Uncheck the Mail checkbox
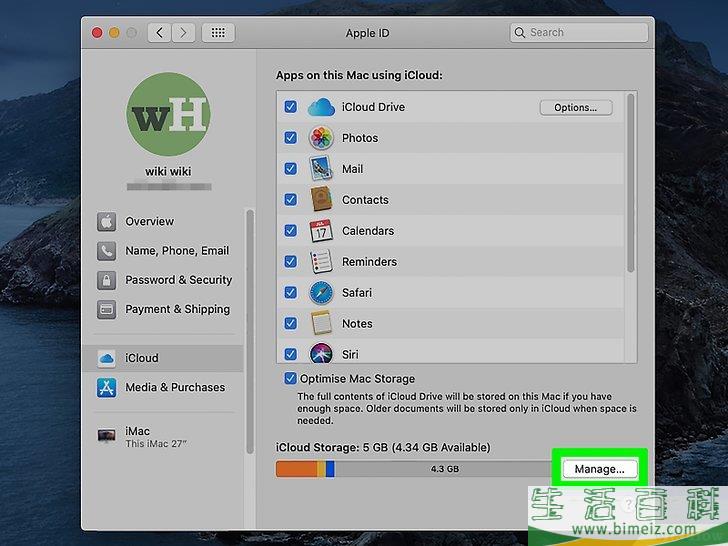The width and height of the screenshot is (728, 546). pos(291,169)
